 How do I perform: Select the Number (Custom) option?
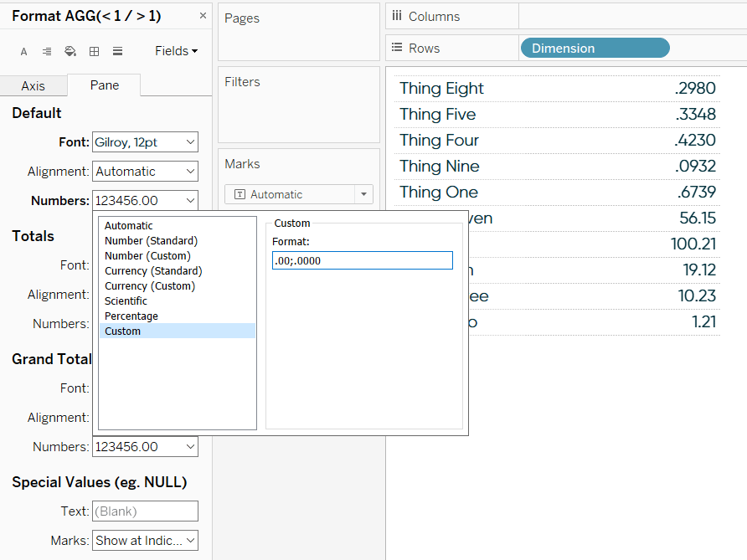[147, 255]
